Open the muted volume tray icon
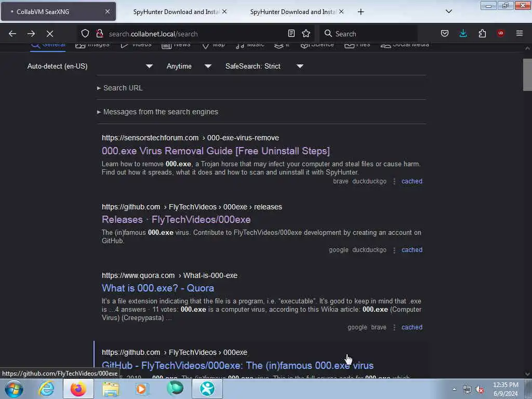Screen dimensions: 532x399 coord(480,390)
